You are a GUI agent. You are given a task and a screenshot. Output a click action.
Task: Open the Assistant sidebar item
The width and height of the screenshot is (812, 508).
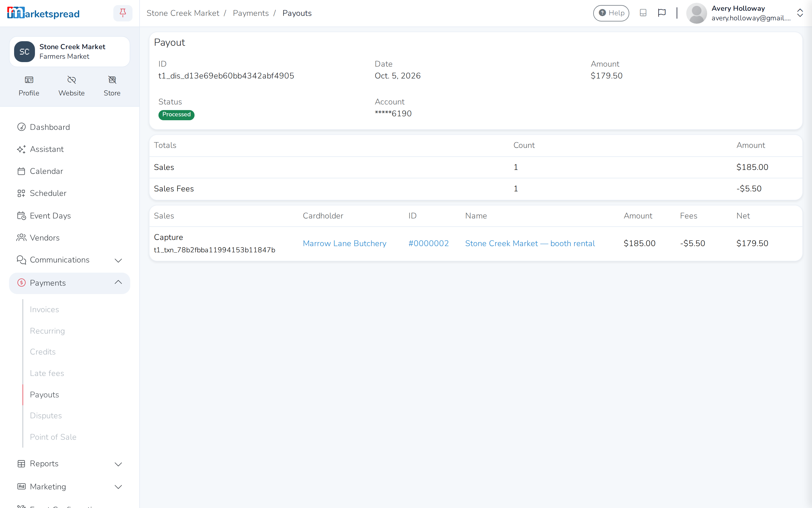[x=69, y=149]
